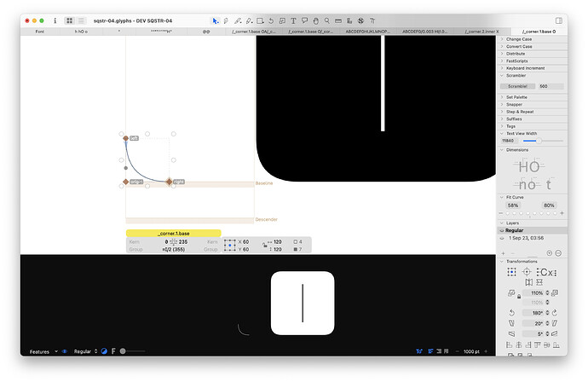The width and height of the screenshot is (588, 382).
Task: Click the rotate clockwise icon
Action: pos(555,313)
